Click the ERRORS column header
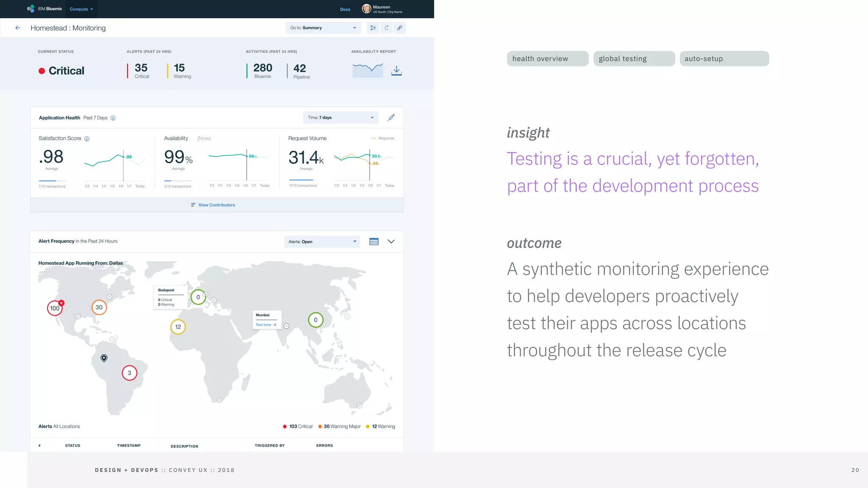Viewport: 868px width, 488px height. click(325, 446)
